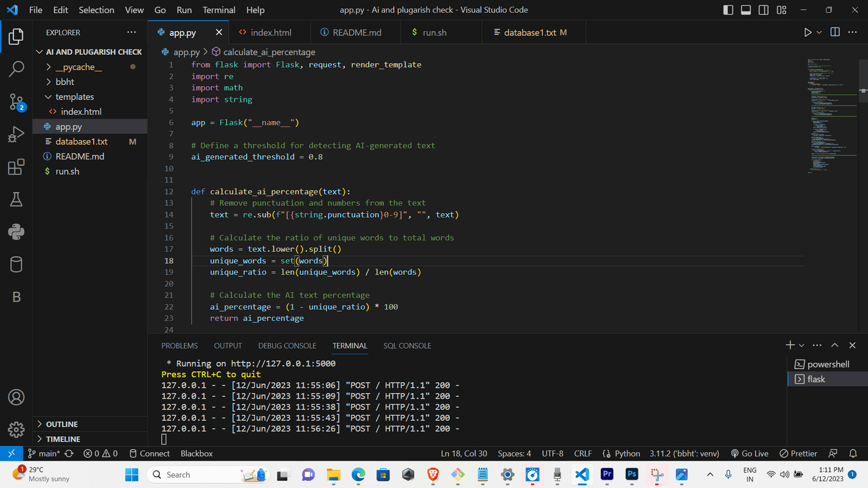Toggle the primary side bar layout icon

click(x=728, y=10)
